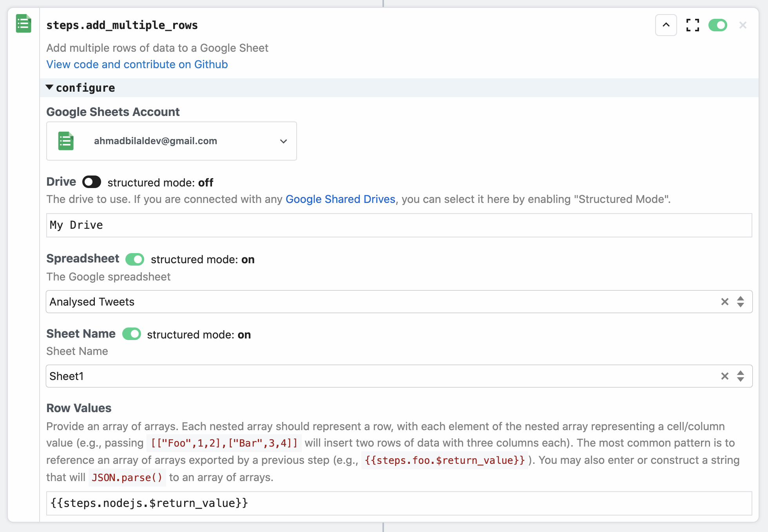Click the Row Values input field
768x532 pixels.
tap(399, 503)
